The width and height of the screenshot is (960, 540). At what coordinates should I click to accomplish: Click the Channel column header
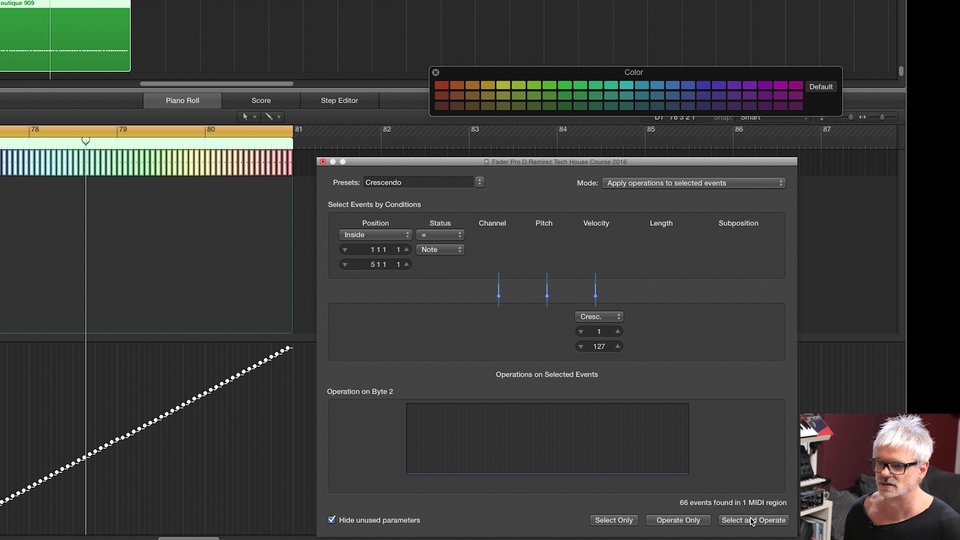click(x=492, y=223)
